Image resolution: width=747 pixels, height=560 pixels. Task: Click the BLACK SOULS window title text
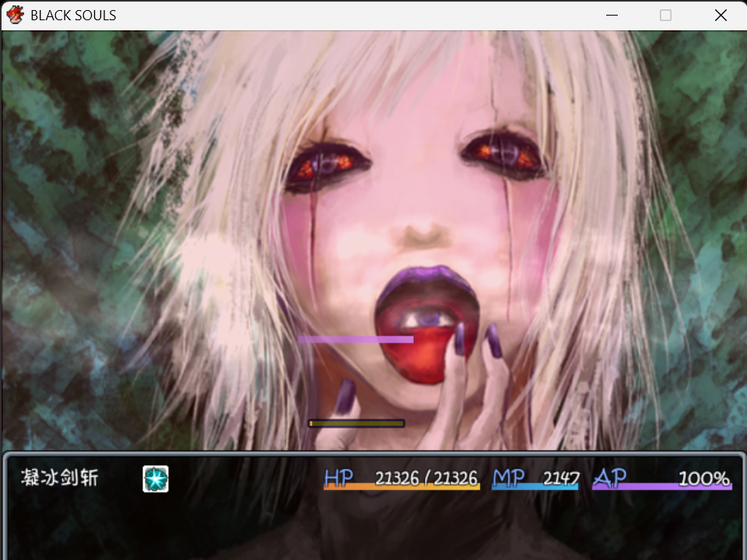click(73, 16)
